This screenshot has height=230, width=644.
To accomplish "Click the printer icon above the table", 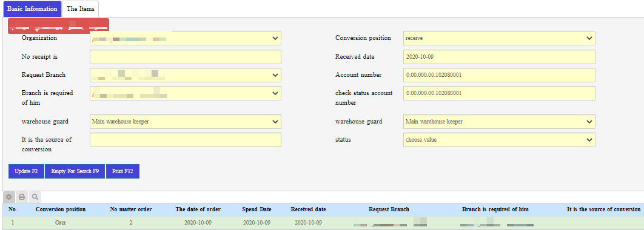I will [22, 197].
